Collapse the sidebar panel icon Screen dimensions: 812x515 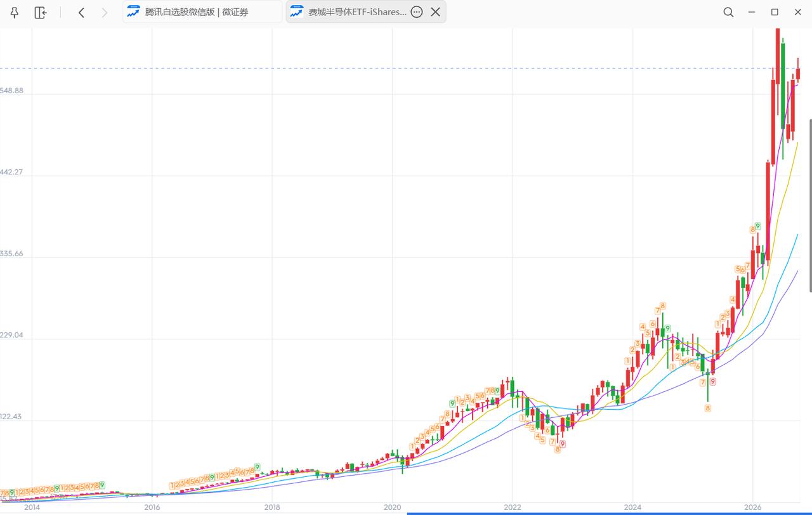point(41,12)
